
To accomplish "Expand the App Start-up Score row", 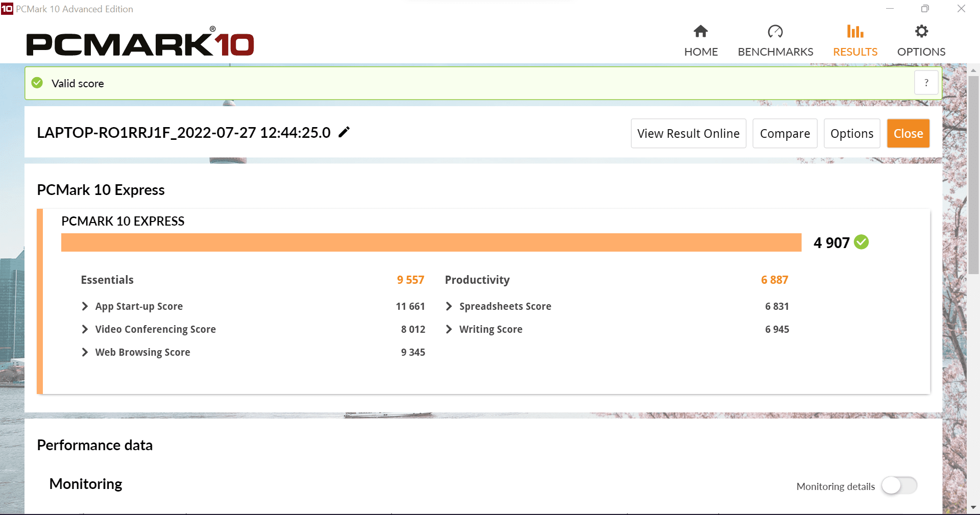I will (85, 306).
